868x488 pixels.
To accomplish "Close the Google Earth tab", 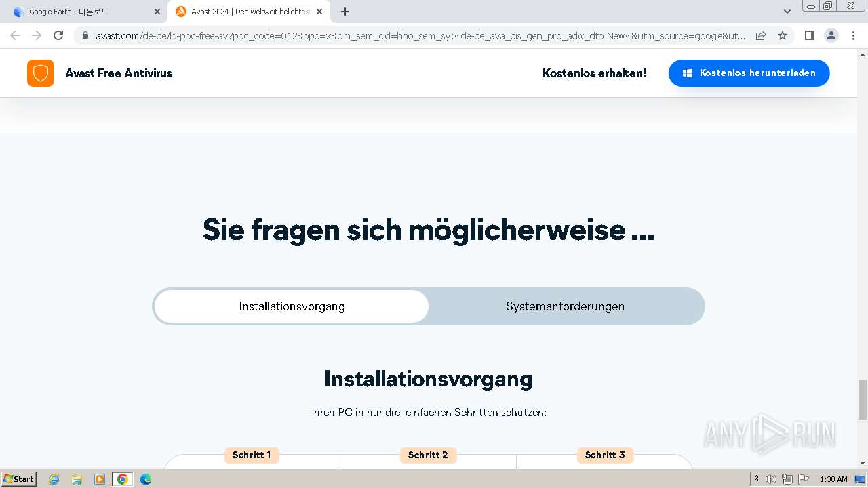I will pyautogui.click(x=157, y=12).
